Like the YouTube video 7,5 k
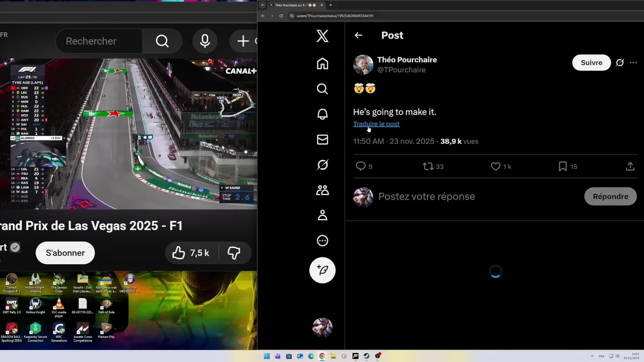The height and width of the screenshot is (362, 644). pyautogui.click(x=191, y=253)
